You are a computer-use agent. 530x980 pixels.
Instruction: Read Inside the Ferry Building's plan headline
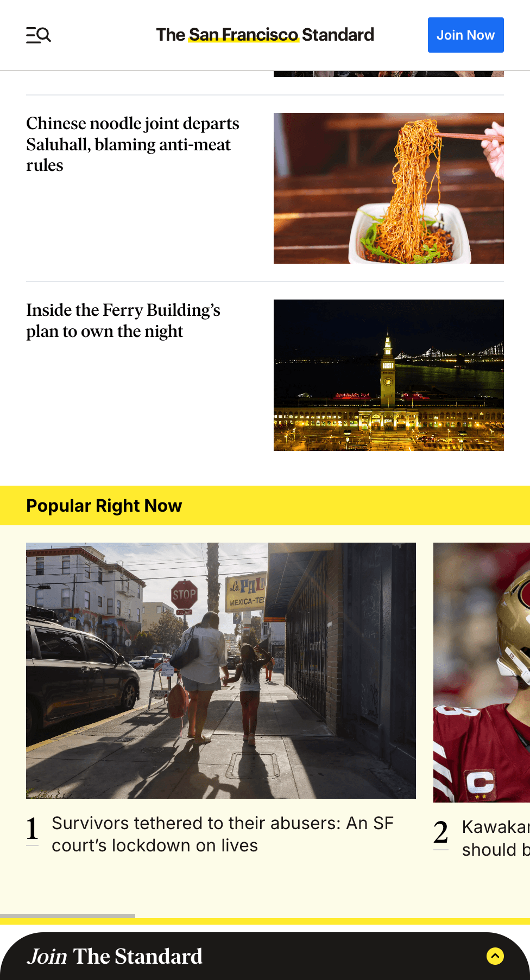pos(123,320)
